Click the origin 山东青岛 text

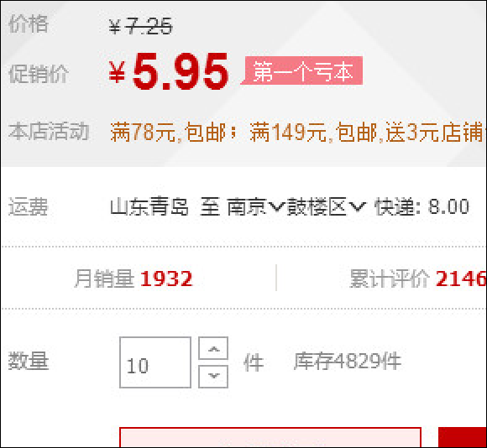(149, 206)
